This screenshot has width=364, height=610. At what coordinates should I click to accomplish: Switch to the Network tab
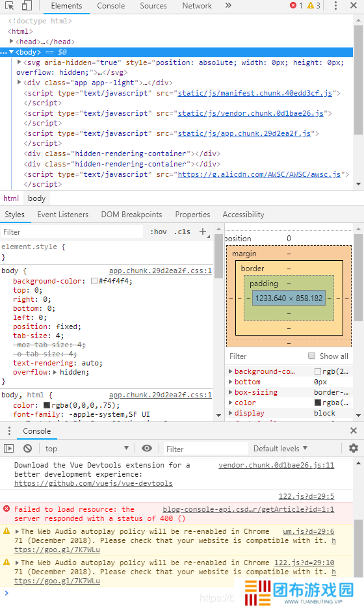click(197, 6)
